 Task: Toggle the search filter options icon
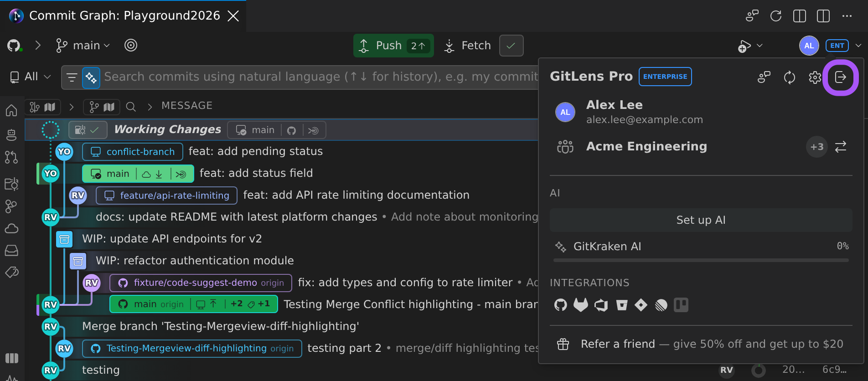(x=72, y=77)
